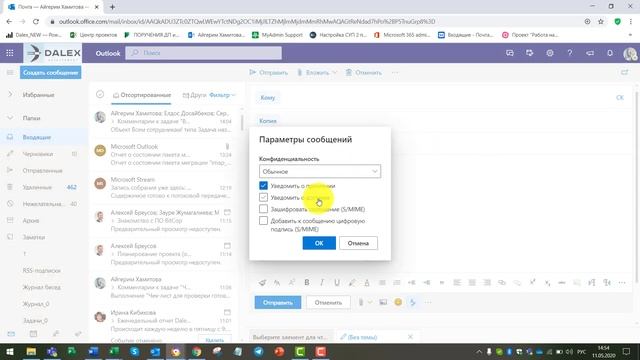Viewport: 640px width, 360px height.
Task: Click Отмена in the message options dialog
Action: [358, 243]
